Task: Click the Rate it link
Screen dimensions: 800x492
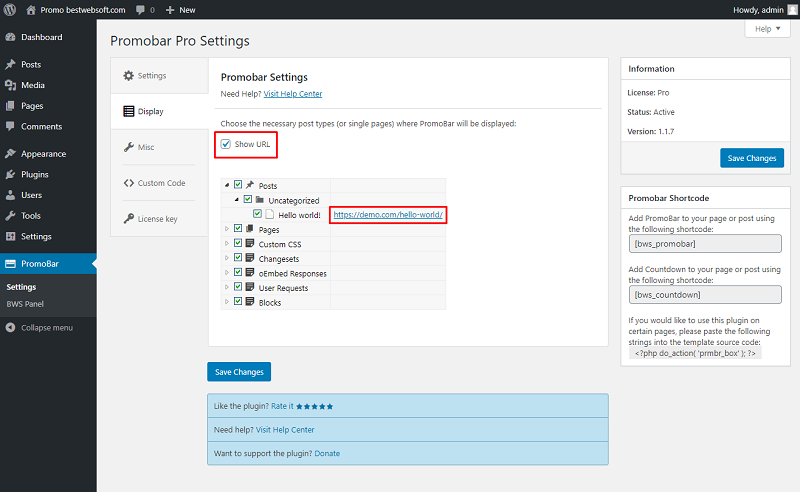Action: [x=282, y=406]
